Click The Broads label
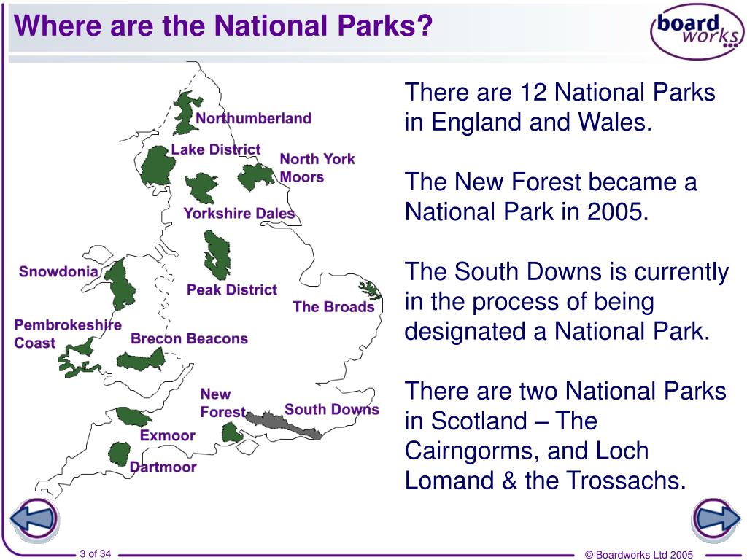The image size is (747, 560). [333, 307]
